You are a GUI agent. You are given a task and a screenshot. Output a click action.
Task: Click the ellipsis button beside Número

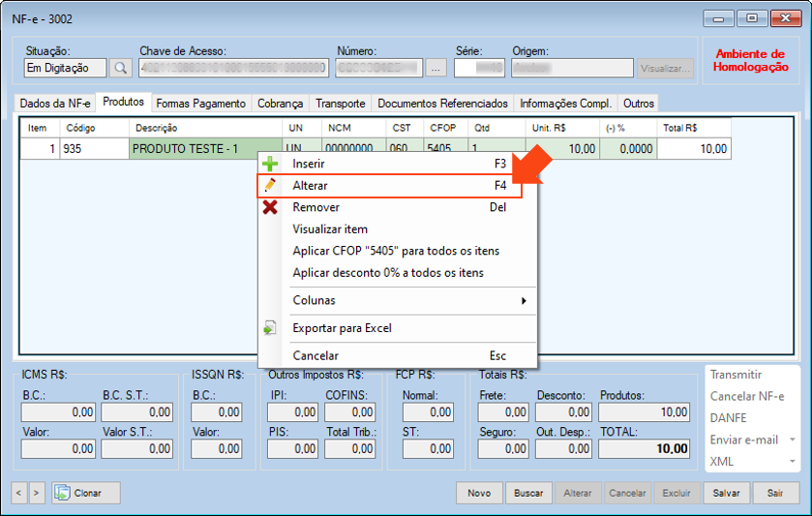[x=436, y=68]
